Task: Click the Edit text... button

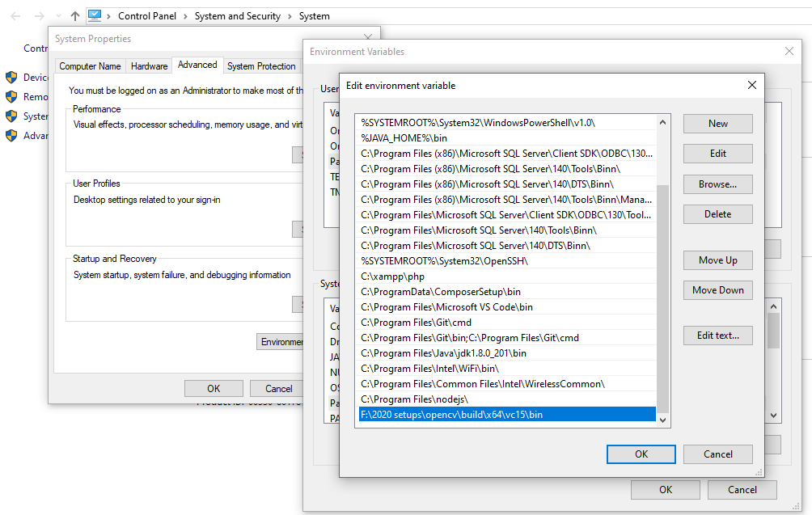Action: point(717,335)
